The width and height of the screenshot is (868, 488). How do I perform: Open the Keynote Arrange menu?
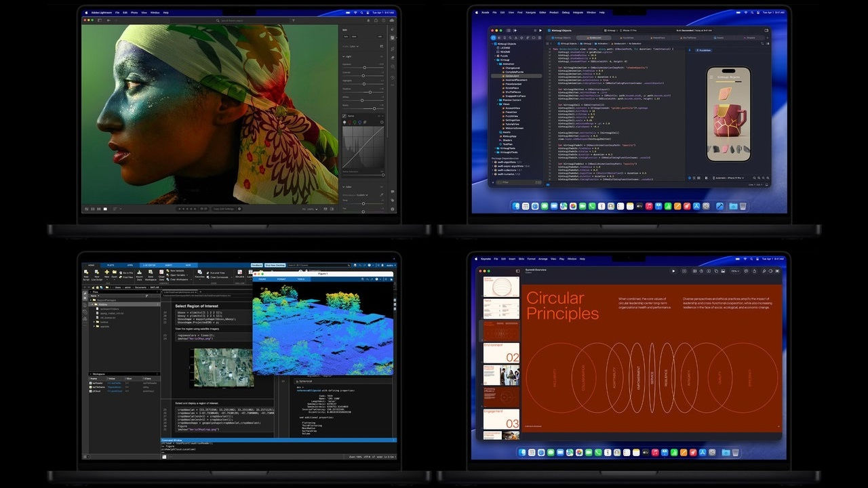point(542,258)
